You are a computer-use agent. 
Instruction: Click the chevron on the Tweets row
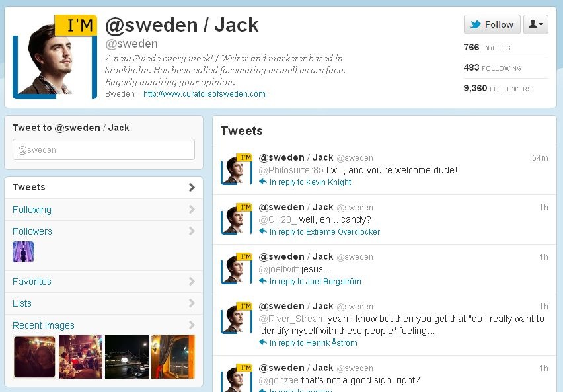click(192, 187)
